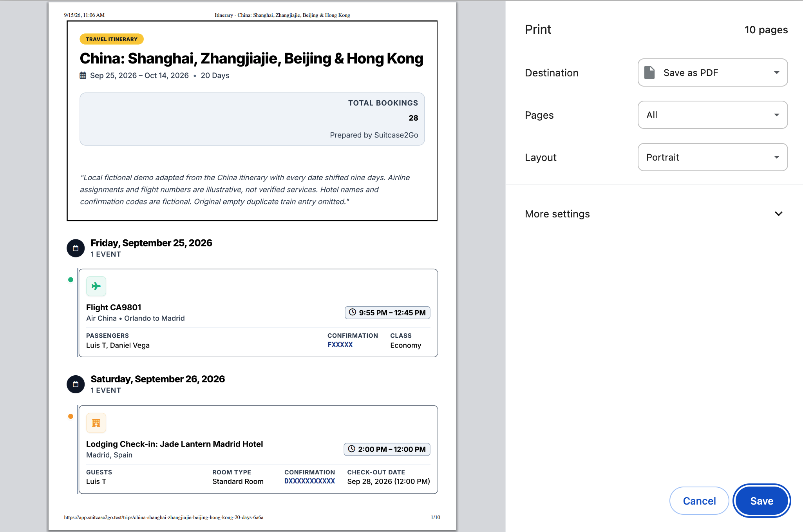This screenshot has height=532, width=803.
Task: Click the Friday, September 25, 2026 heading
Action: [x=152, y=243]
